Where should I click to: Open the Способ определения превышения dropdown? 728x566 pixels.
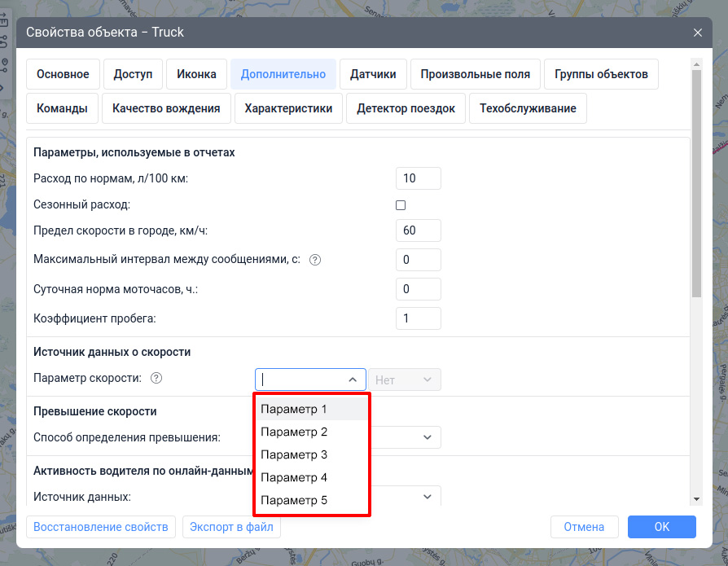428,437
